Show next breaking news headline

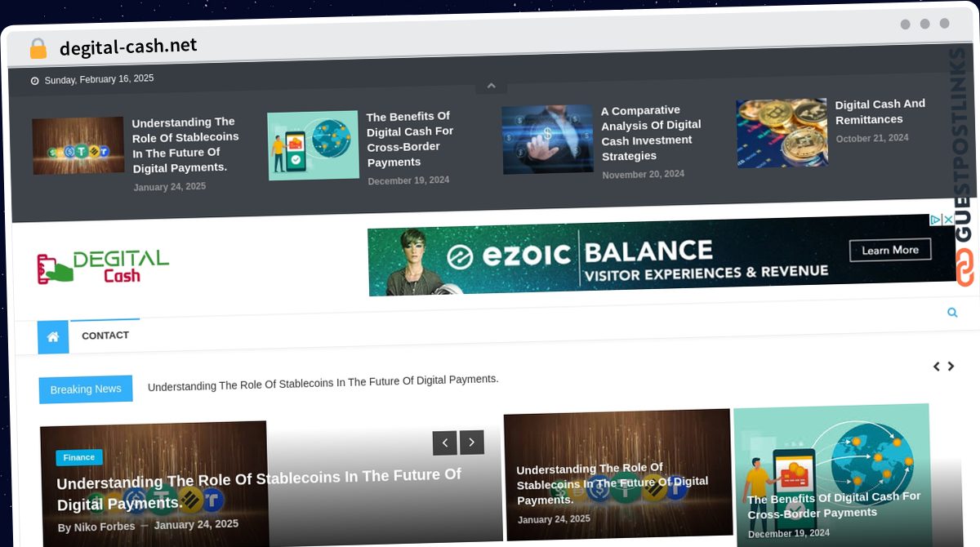(x=951, y=367)
